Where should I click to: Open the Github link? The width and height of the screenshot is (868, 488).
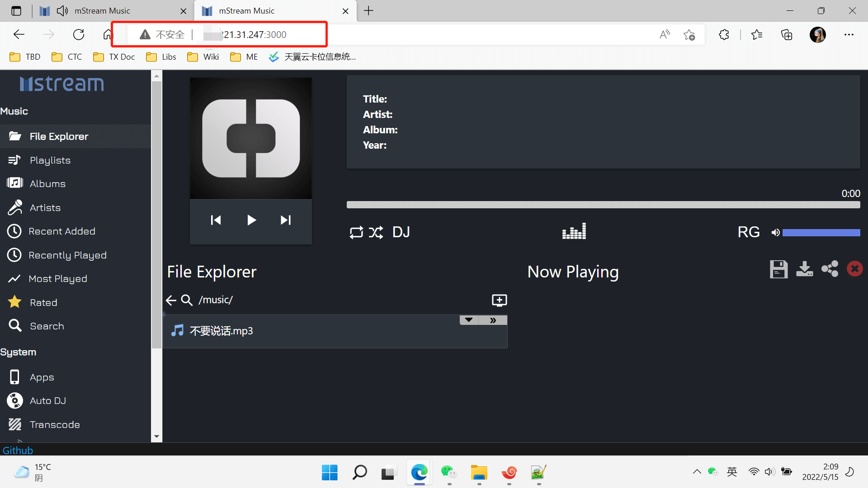click(18, 450)
